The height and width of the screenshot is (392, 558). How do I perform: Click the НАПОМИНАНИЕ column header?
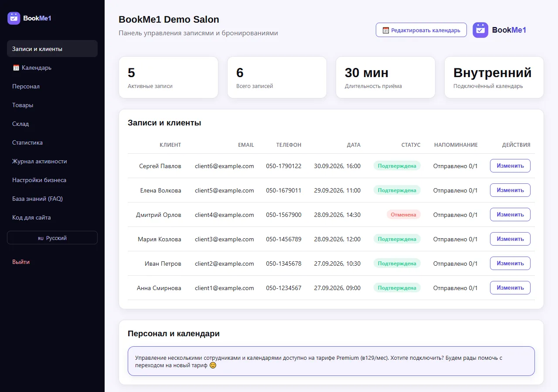456,145
